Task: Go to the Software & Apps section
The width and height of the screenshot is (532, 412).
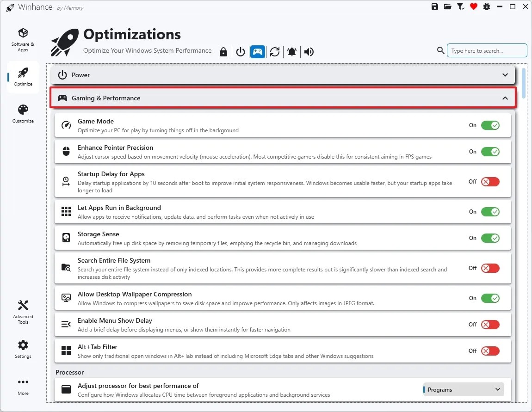Action: (23, 39)
